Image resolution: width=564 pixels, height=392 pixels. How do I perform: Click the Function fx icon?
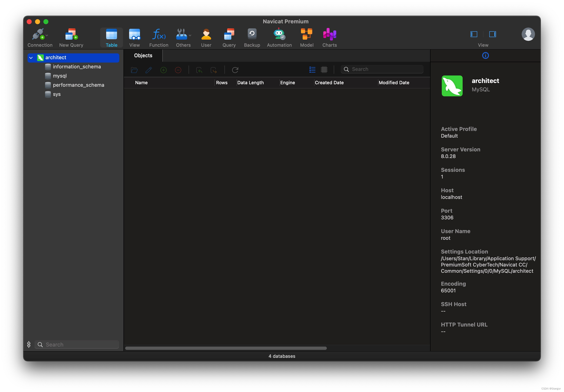159,34
